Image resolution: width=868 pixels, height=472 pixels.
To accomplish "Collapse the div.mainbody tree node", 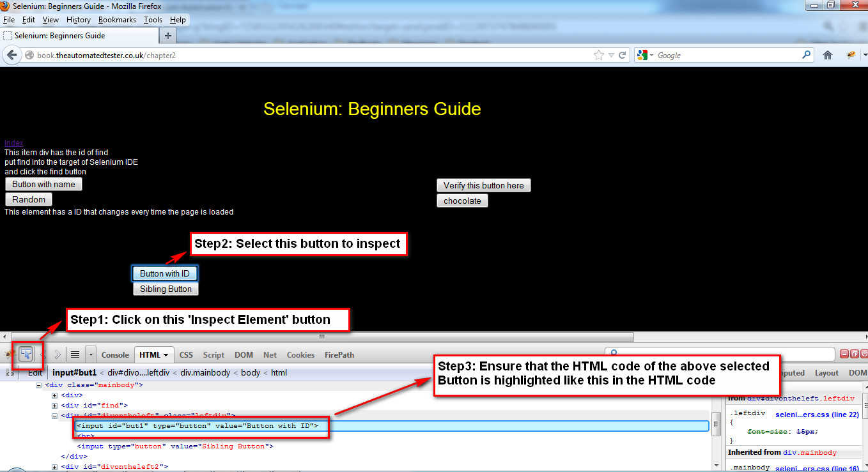I will [39, 384].
